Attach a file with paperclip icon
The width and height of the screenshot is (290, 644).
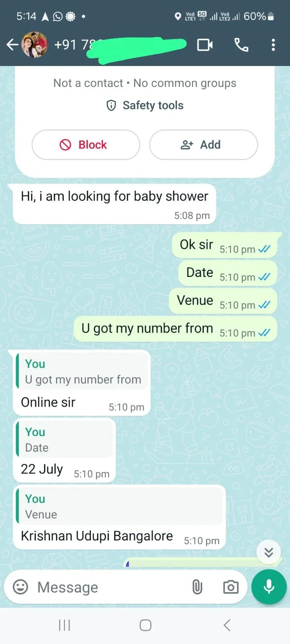(197, 587)
